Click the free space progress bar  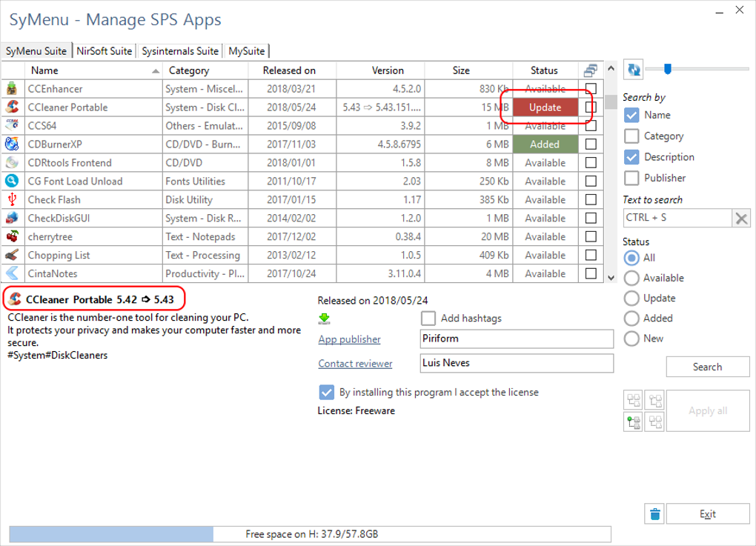(x=310, y=534)
